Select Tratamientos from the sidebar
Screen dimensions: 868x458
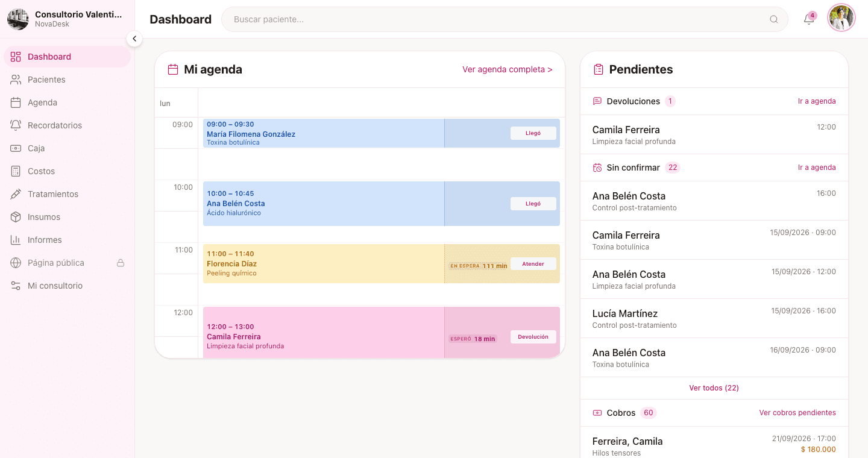[68, 194]
